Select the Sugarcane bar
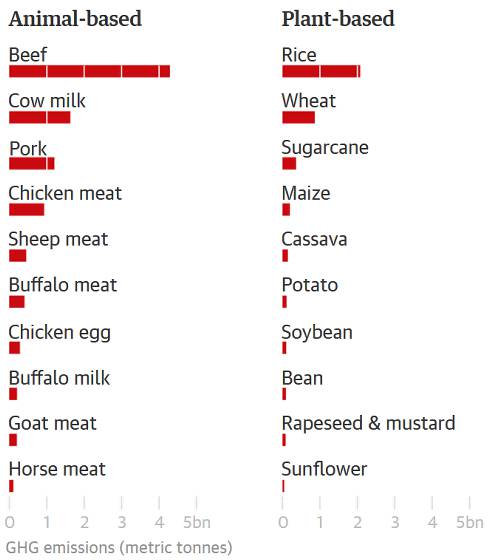The width and height of the screenshot is (490, 560). click(289, 164)
